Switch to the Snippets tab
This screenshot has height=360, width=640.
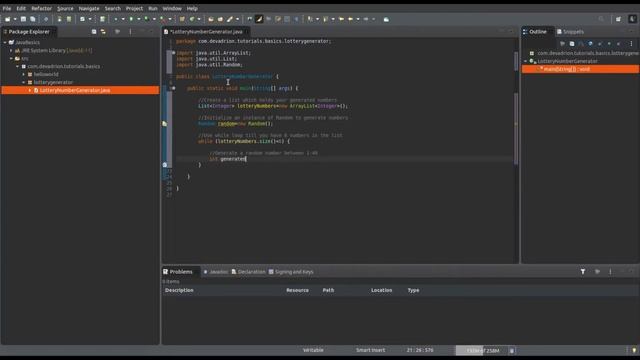571,31
